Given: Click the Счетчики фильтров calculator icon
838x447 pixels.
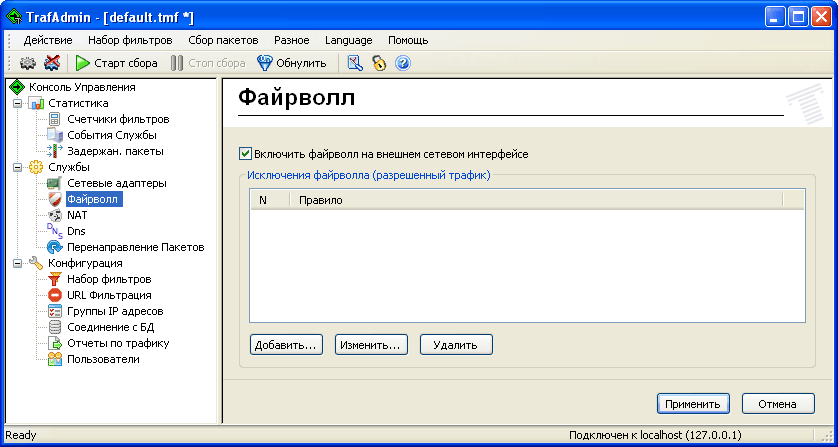Looking at the screenshot, I should [55, 119].
